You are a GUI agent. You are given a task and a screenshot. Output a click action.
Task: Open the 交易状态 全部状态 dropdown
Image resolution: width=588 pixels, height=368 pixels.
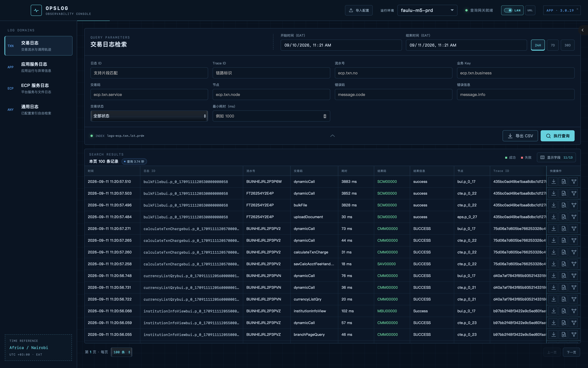point(149,116)
